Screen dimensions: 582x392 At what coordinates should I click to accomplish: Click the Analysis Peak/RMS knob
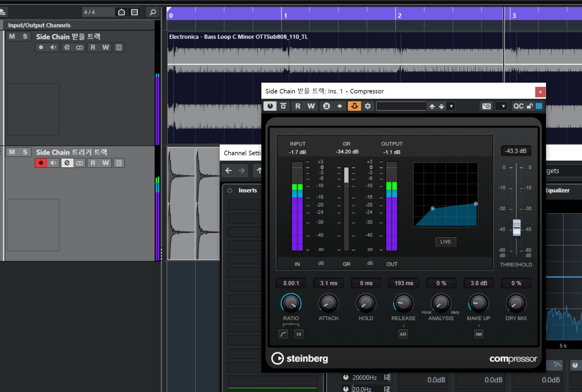click(x=441, y=303)
